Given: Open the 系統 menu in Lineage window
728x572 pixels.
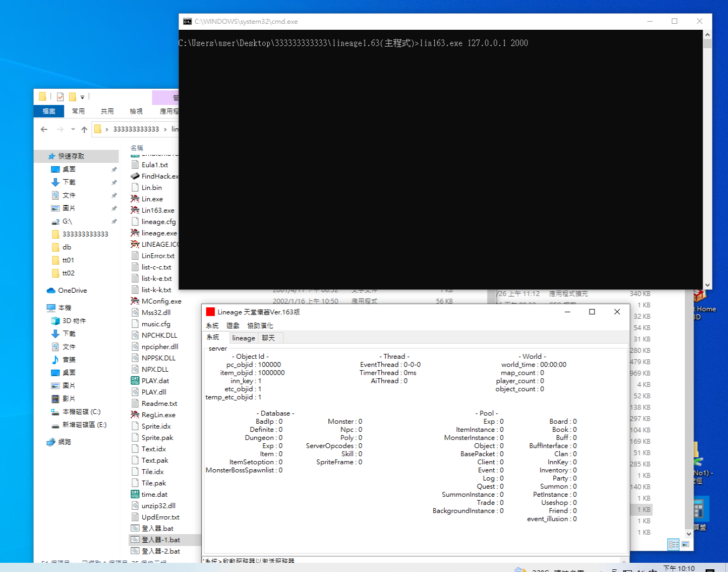Looking at the screenshot, I should tap(212, 325).
